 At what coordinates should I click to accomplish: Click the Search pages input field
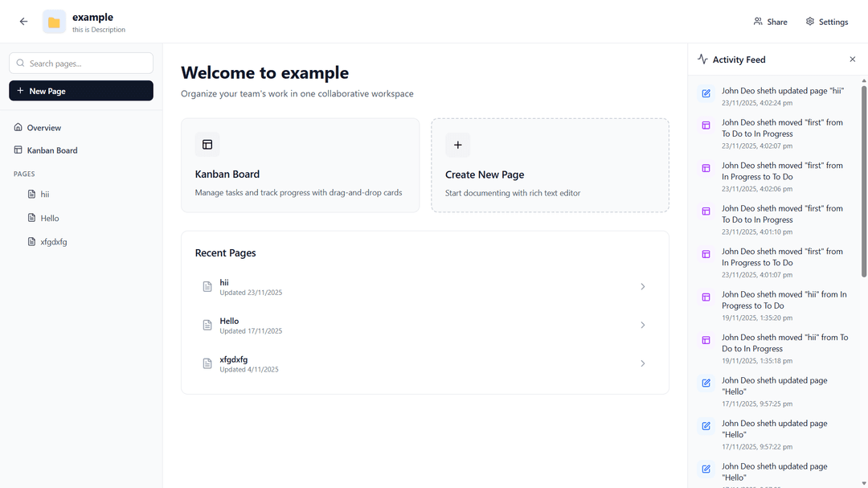click(80, 63)
